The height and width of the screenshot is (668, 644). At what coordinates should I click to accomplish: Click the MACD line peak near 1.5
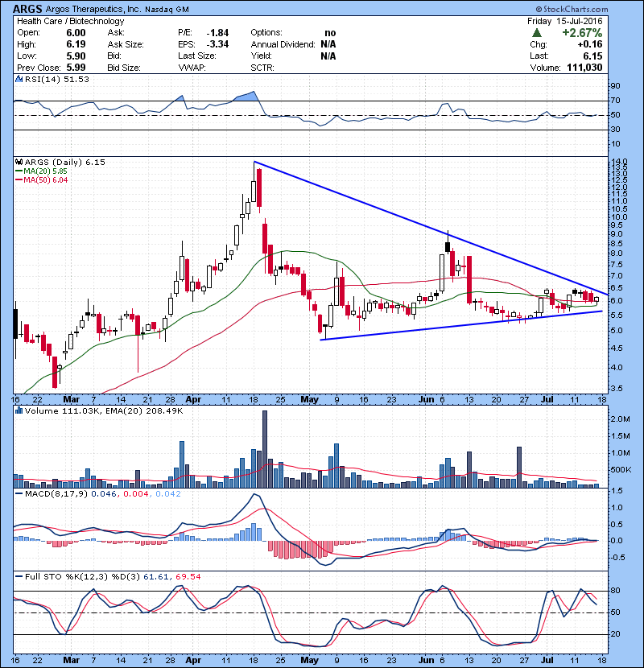pyautogui.click(x=254, y=495)
